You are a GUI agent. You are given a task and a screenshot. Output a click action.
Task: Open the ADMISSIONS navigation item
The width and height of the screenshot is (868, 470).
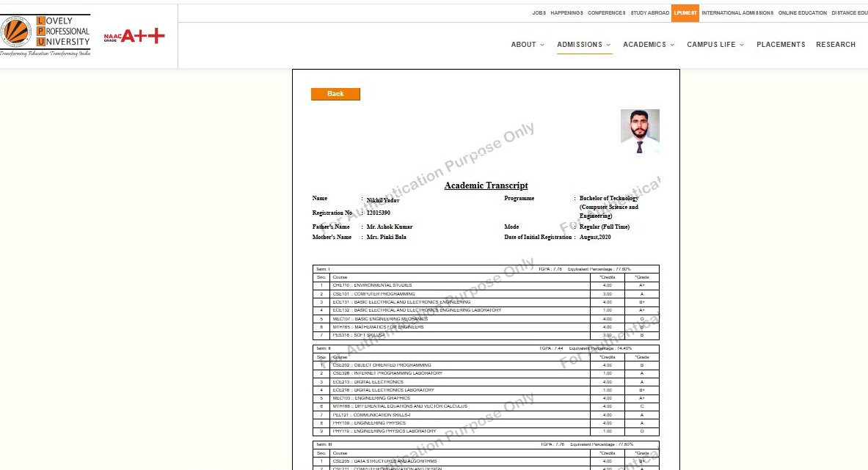click(580, 45)
